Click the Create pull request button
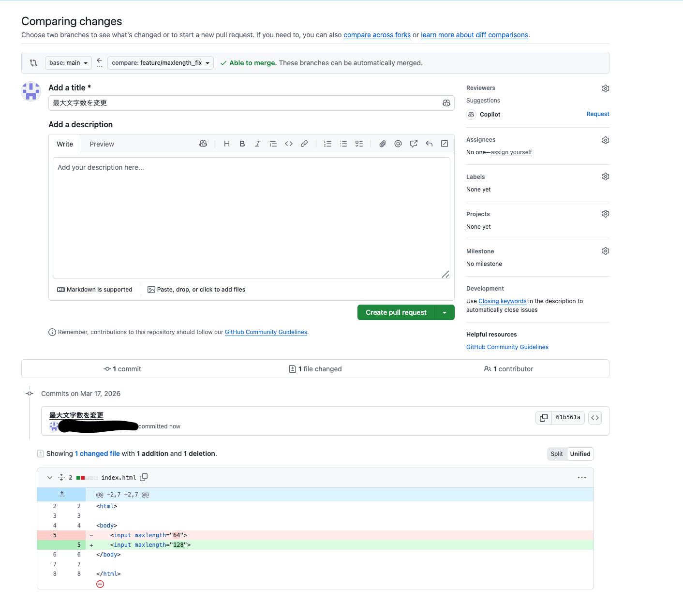 pyautogui.click(x=396, y=312)
